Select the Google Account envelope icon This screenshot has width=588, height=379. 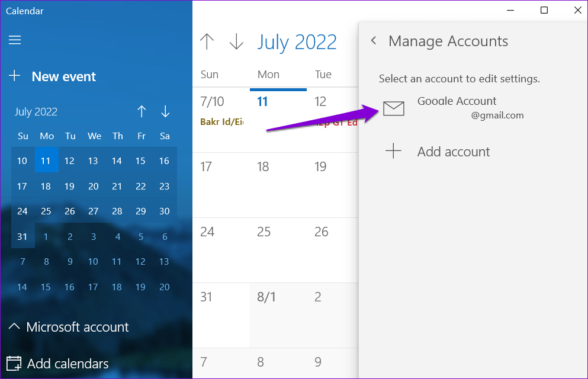(x=393, y=108)
